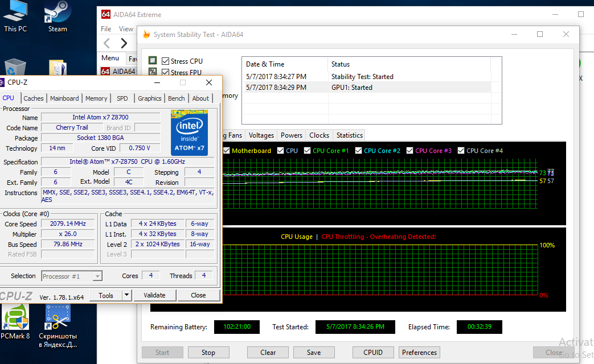594x364 pixels.
Task: Open stability test Preferences
Action: pos(419,352)
